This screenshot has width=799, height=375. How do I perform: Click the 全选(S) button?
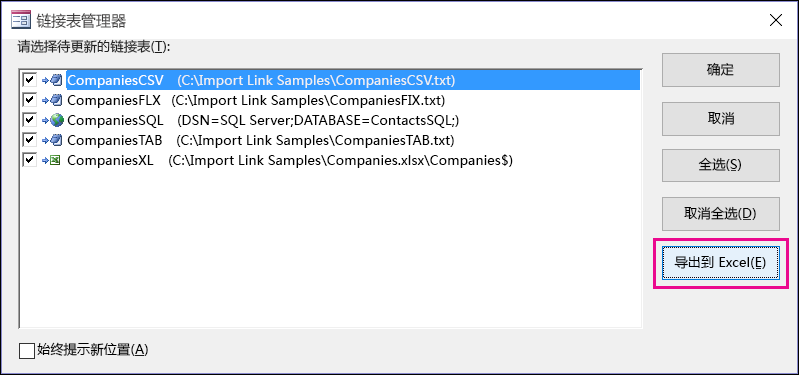click(x=721, y=165)
